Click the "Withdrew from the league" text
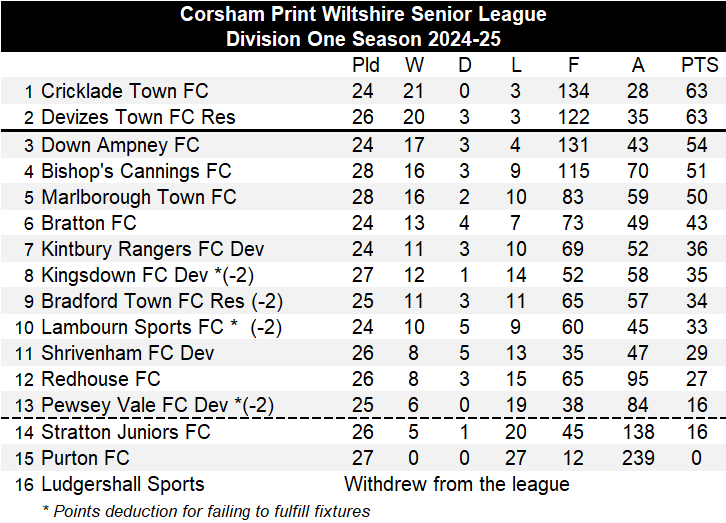 (x=457, y=484)
